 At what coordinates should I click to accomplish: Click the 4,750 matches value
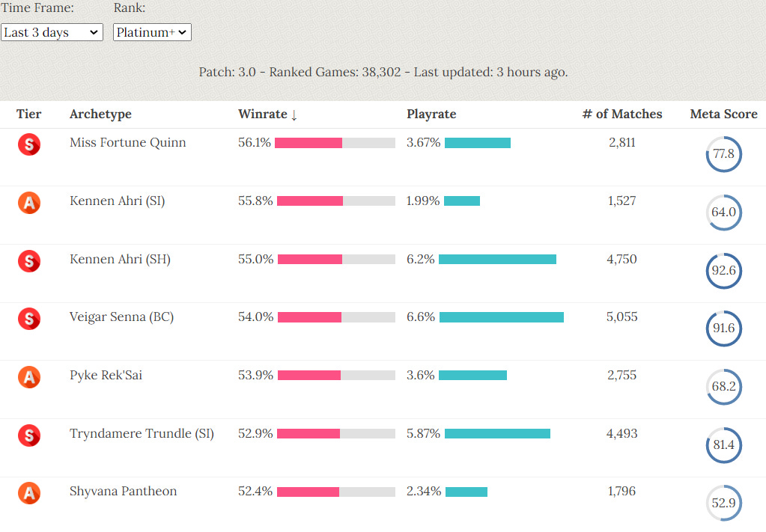pyautogui.click(x=622, y=259)
